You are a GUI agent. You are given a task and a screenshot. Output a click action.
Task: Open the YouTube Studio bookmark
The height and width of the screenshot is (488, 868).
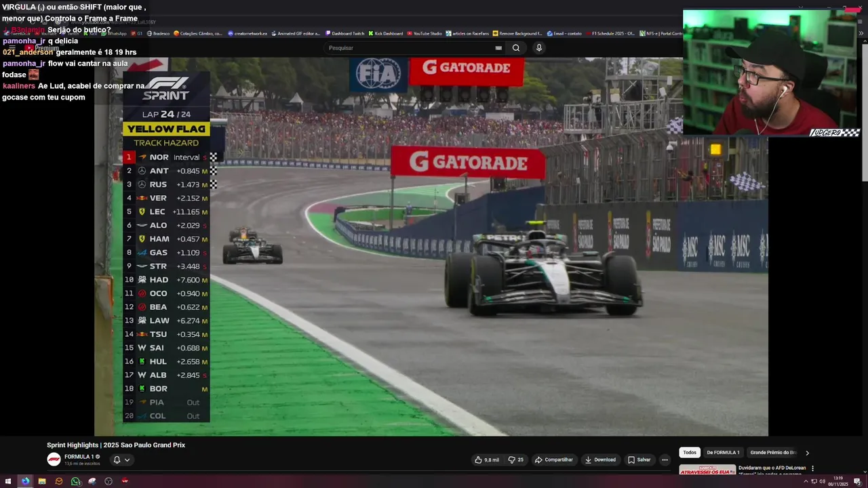[425, 33]
